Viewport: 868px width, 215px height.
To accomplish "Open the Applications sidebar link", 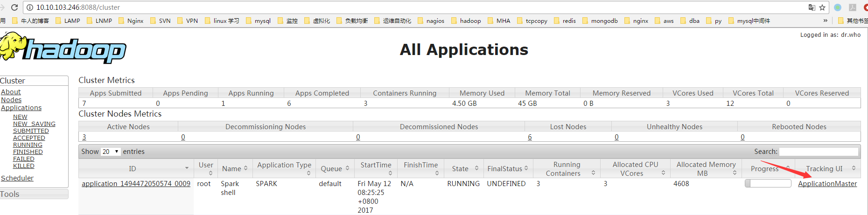I will point(21,108).
